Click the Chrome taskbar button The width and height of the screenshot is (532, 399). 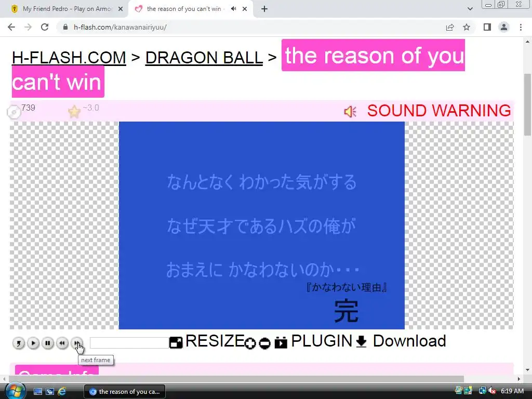(x=125, y=392)
